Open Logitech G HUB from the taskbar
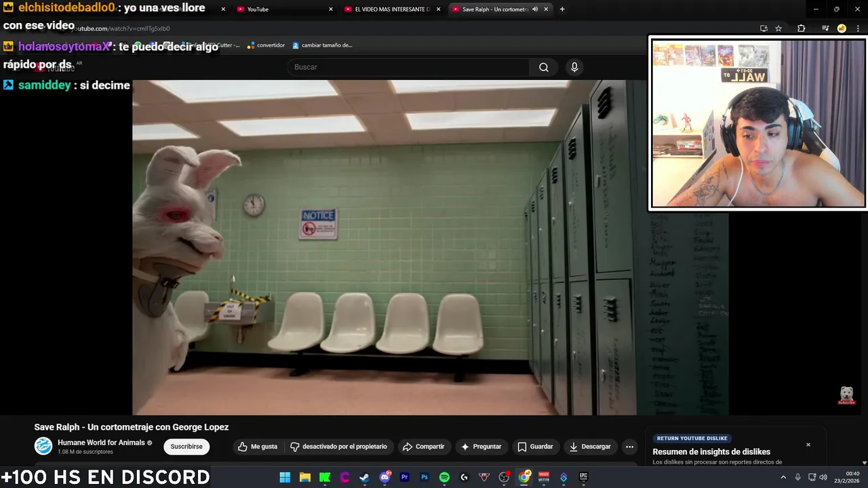This screenshot has width=868, height=488. click(464, 477)
